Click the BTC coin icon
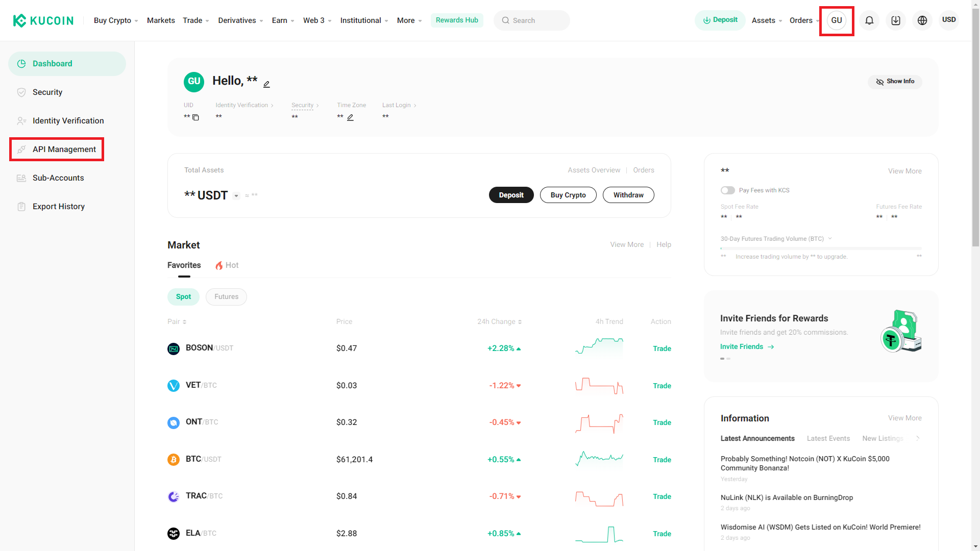Viewport: 980px width, 551px height. [174, 460]
